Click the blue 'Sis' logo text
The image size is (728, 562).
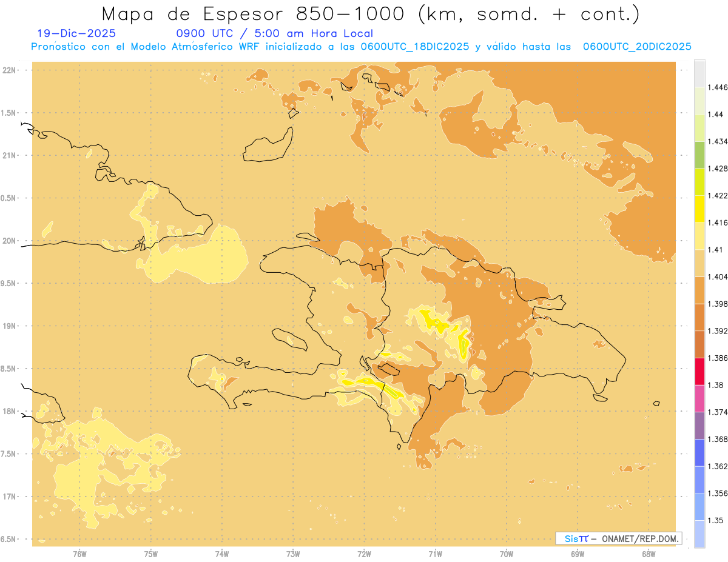[571, 538]
